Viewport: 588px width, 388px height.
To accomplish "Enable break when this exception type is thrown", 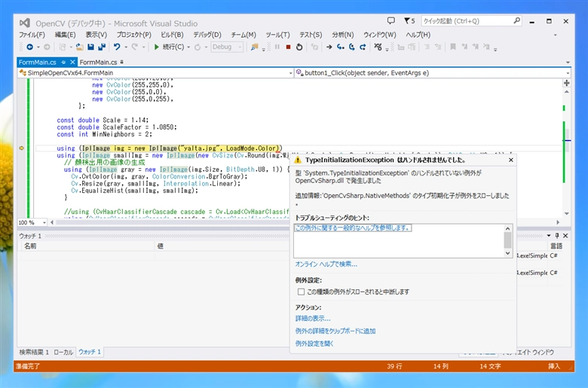I will point(301,292).
